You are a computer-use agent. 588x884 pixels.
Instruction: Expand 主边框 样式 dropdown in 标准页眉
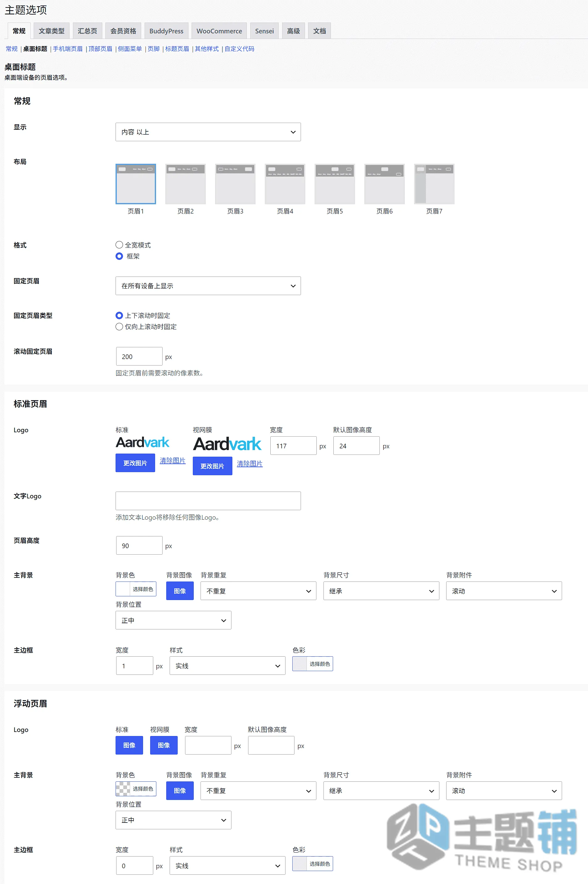point(227,666)
